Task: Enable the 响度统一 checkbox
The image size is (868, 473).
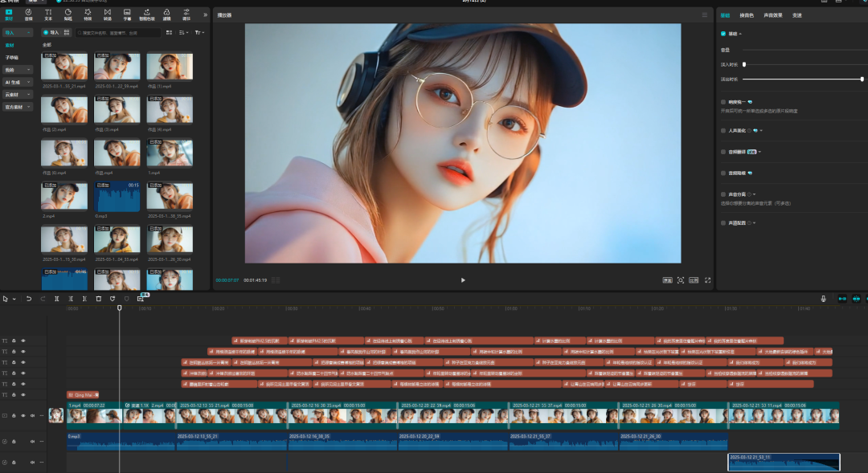Action: [723, 102]
